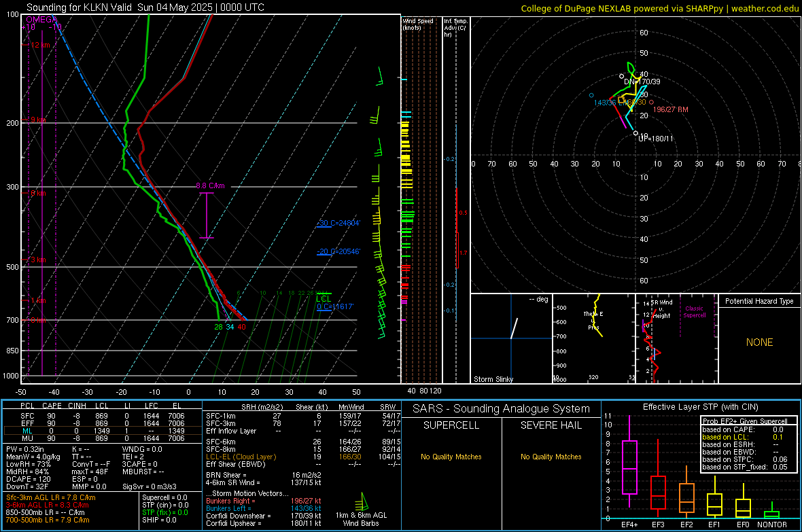Click the 'MeanW = 4.0g/kg' value
Screen dimensions: 802x532
[33, 457]
